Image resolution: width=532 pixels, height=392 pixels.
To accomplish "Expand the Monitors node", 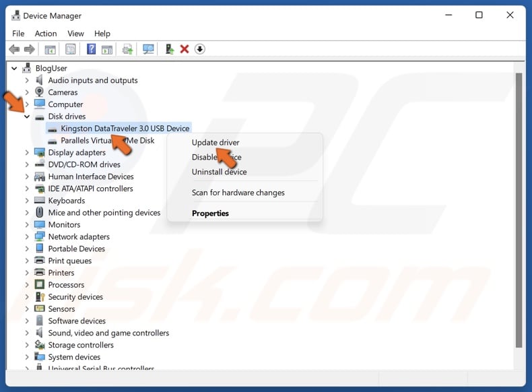I will click(27, 225).
